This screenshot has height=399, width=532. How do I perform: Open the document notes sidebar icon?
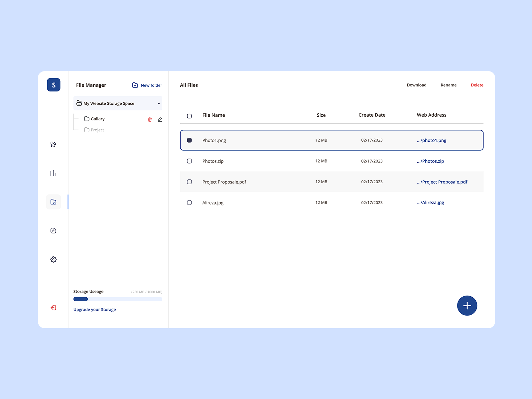click(x=53, y=230)
